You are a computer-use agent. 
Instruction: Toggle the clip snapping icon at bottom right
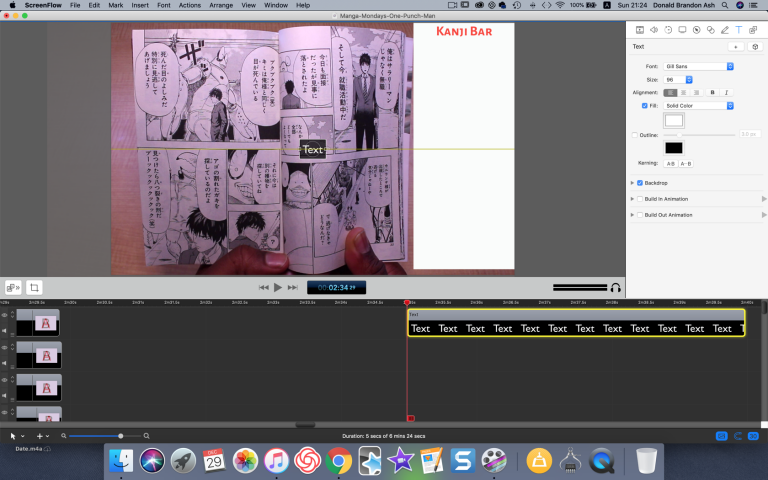click(x=738, y=436)
